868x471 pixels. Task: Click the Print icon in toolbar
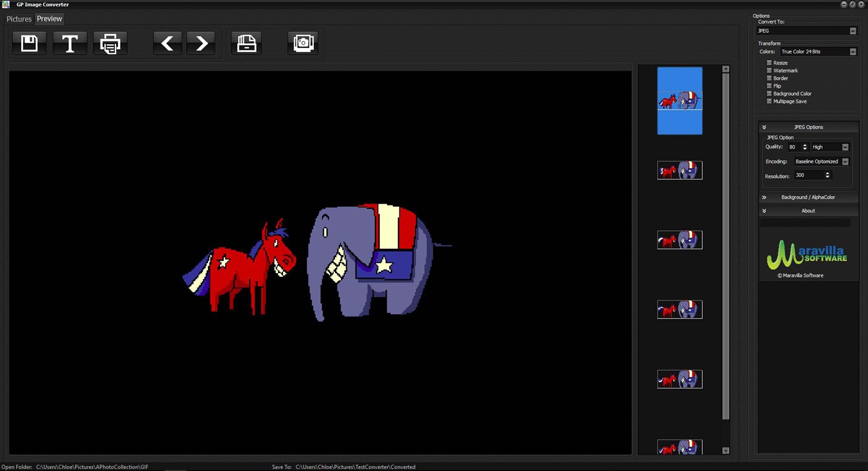point(110,43)
